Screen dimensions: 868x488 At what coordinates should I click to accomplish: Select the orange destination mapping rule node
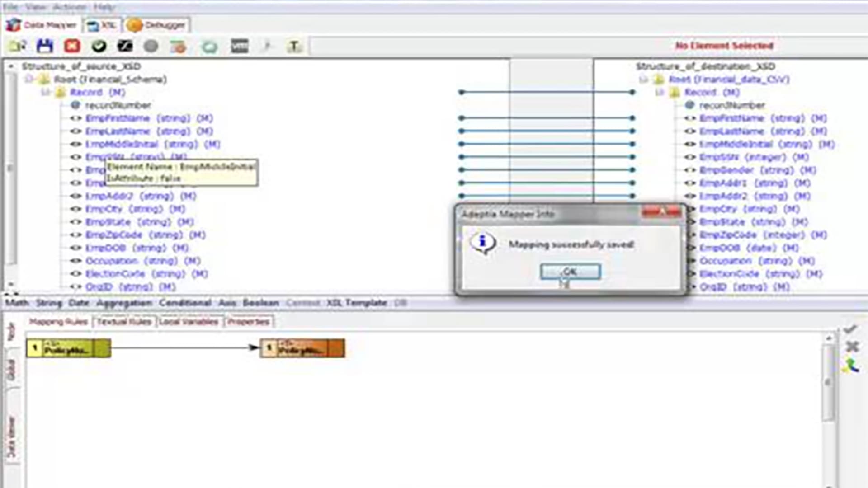(x=302, y=348)
